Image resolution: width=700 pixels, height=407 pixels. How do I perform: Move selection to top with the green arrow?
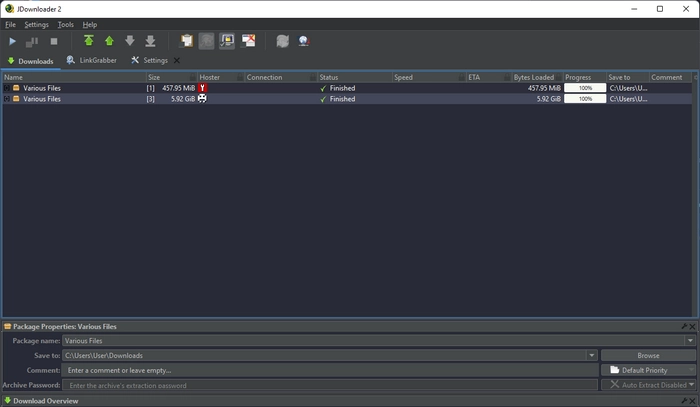pyautogui.click(x=89, y=41)
